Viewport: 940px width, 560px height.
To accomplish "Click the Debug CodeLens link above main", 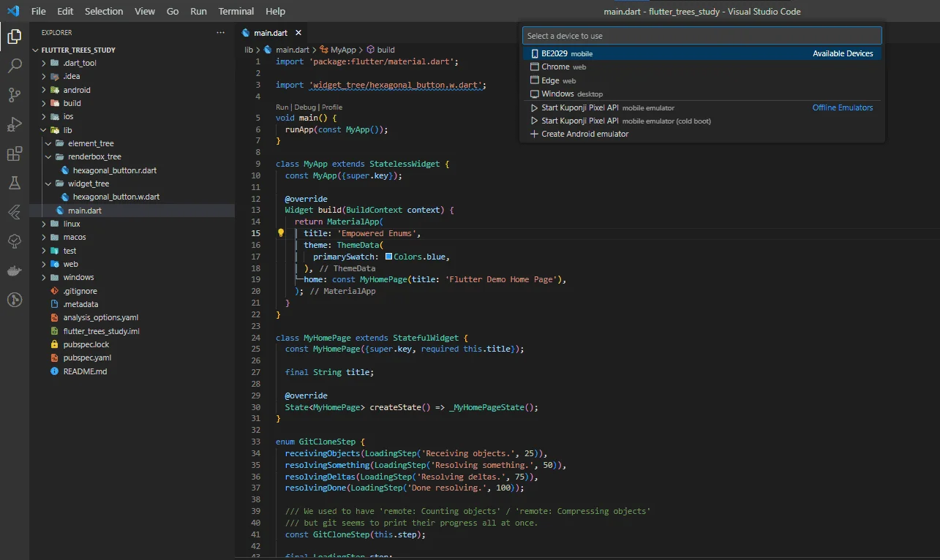I will [305, 107].
